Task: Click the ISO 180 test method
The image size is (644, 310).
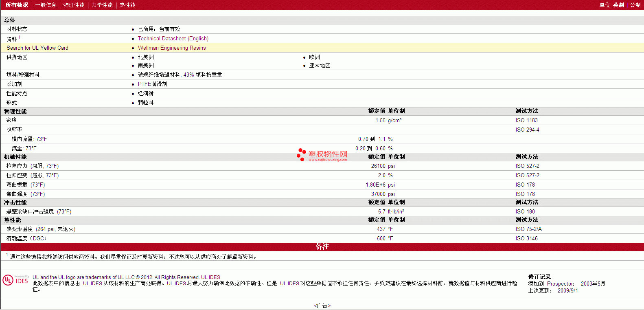Action: [525, 211]
